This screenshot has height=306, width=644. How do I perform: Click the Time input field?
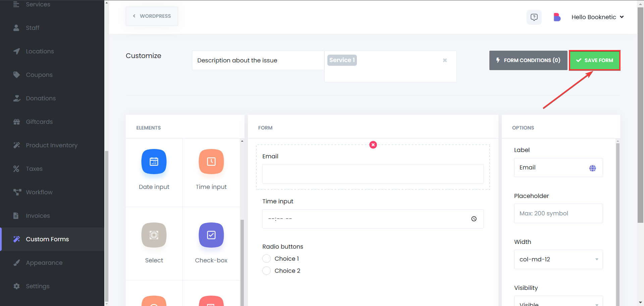(373, 219)
